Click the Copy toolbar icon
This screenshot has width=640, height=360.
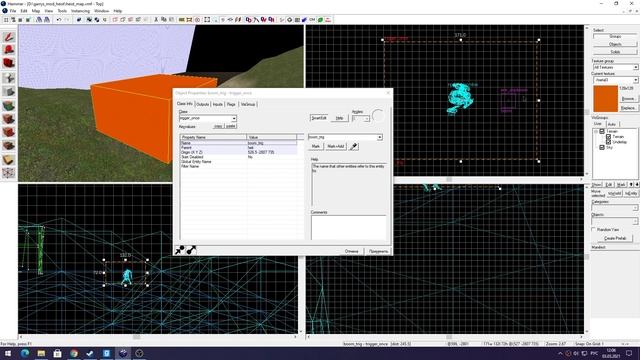[164, 20]
